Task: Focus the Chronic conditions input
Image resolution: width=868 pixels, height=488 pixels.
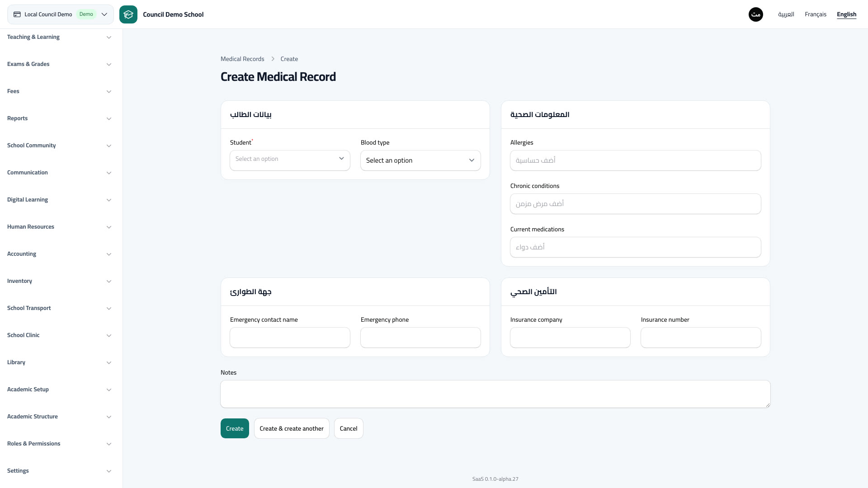Action: tap(636, 204)
